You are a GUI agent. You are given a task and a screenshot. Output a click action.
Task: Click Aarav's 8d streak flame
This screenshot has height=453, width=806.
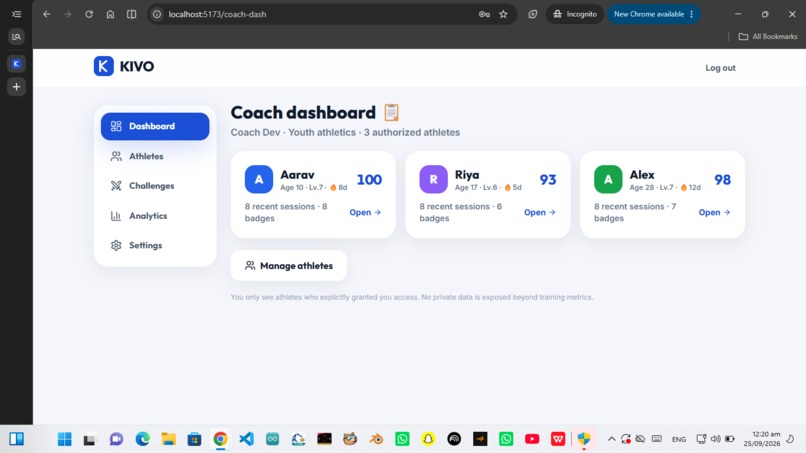[x=333, y=187]
